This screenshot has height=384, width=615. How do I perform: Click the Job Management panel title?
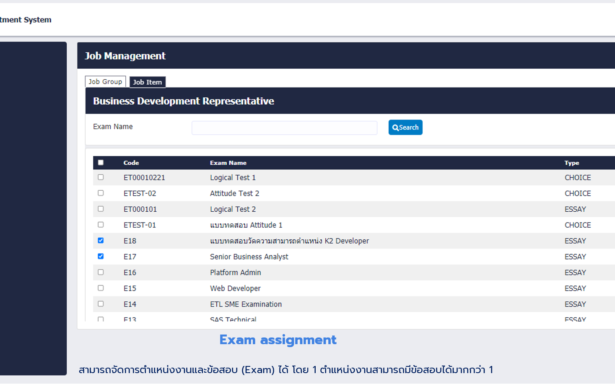125,56
